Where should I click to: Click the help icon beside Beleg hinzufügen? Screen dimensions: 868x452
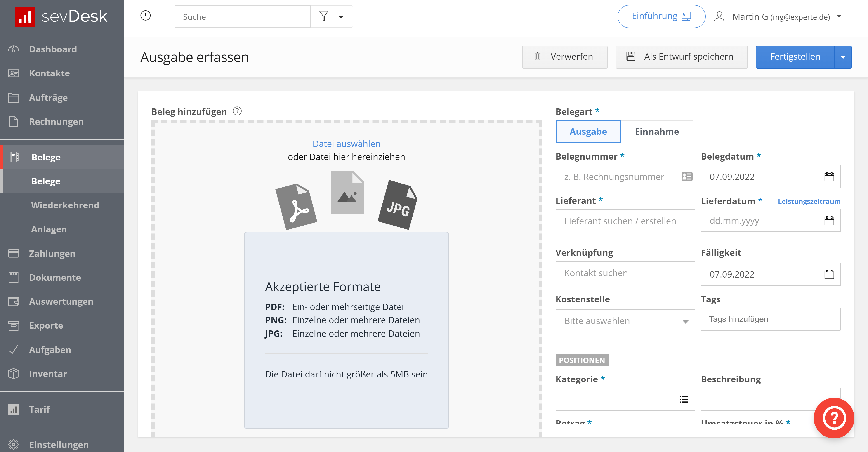pos(237,111)
